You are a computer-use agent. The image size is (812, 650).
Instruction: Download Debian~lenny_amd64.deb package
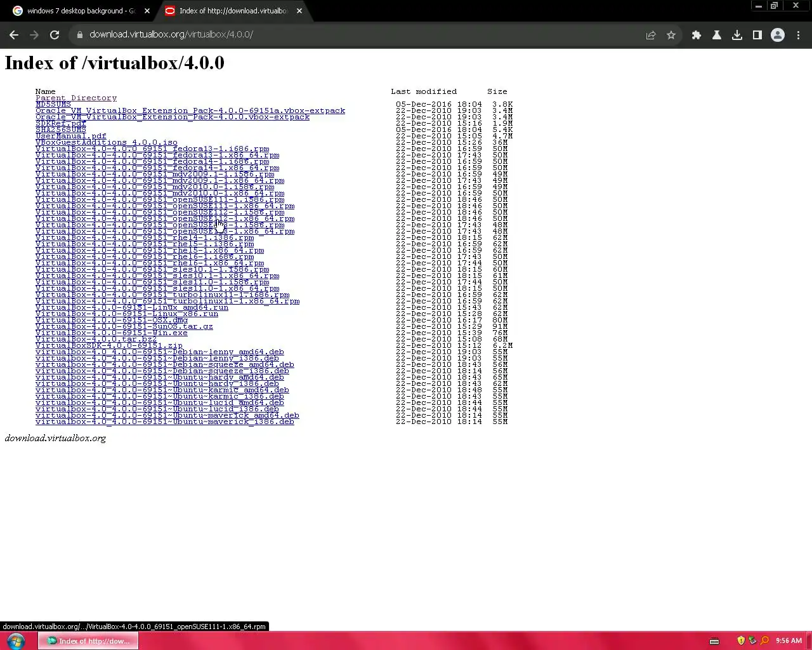click(x=160, y=352)
